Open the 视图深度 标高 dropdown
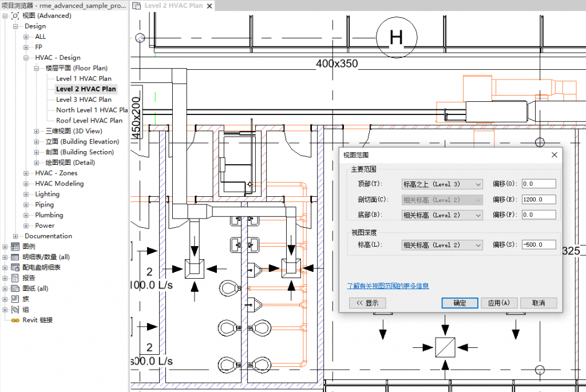586x392 pixels. pos(442,245)
